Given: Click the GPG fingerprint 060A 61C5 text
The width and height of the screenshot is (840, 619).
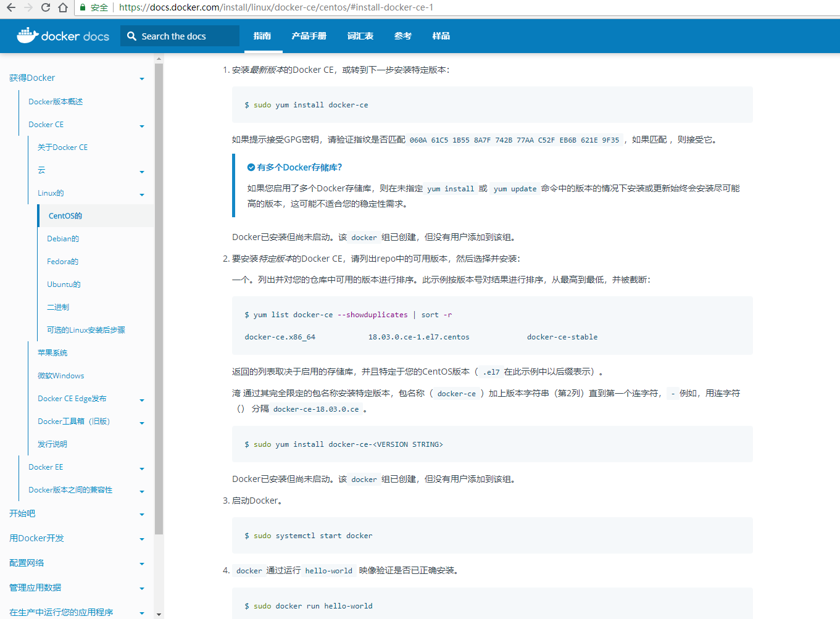Looking at the screenshot, I should pos(514,140).
